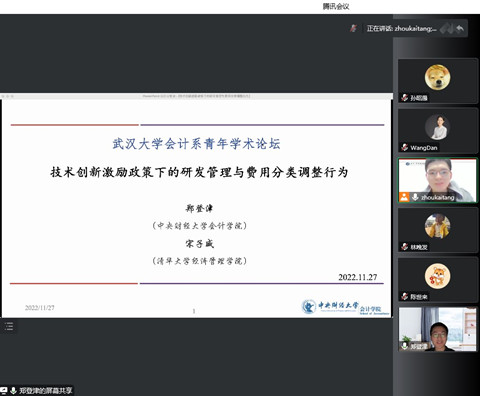This screenshot has width=480, height=396.
Task: Click the muted mic icon under Shiba avatar
Action: [x=405, y=98]
